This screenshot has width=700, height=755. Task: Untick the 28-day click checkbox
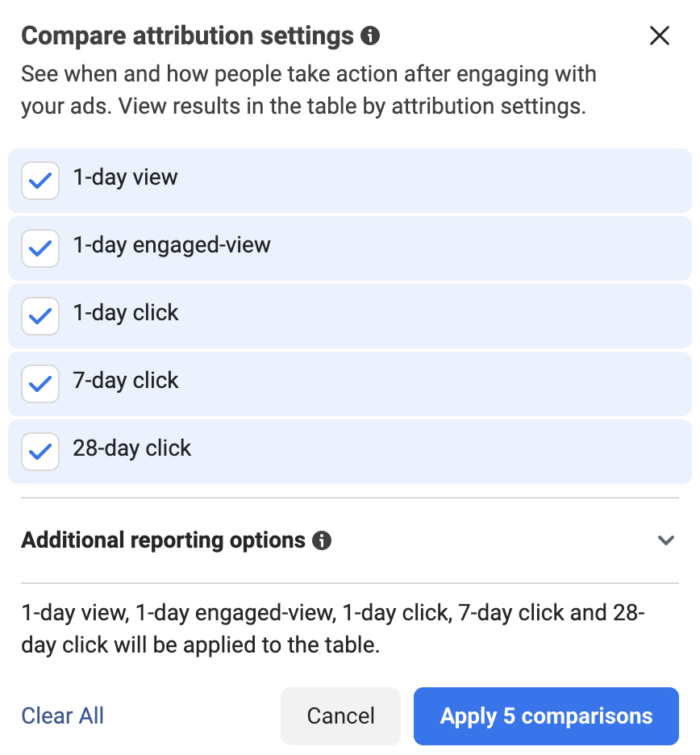click(40, 452)
